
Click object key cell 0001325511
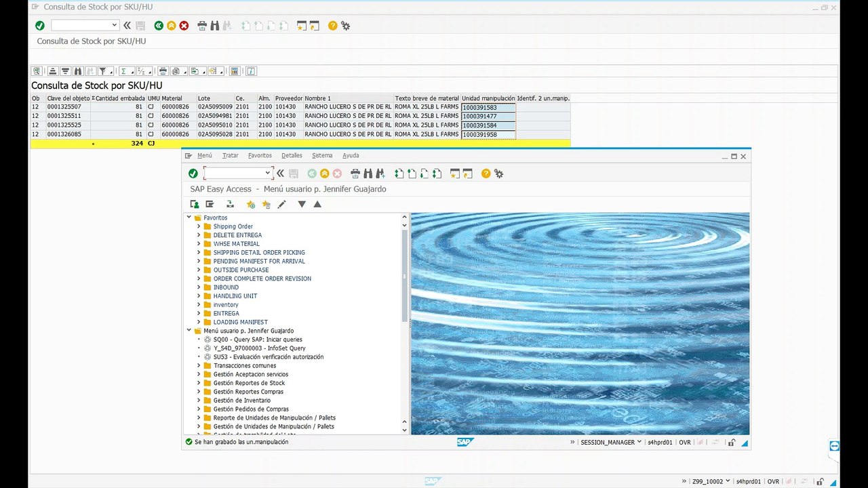pyautogui.click(x=68, y=117)
